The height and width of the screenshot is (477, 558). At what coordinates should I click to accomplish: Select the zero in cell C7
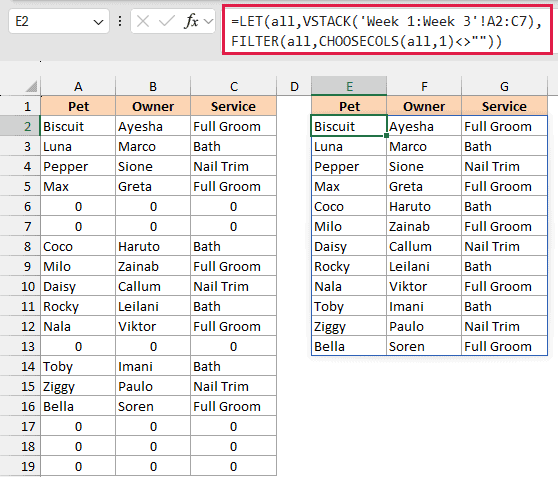coord(233,226)
